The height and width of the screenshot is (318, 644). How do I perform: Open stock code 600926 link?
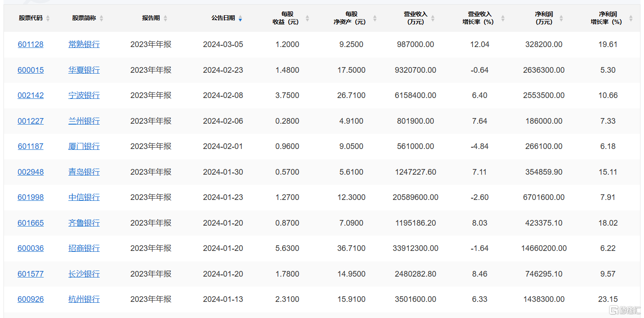coord(30,299)
